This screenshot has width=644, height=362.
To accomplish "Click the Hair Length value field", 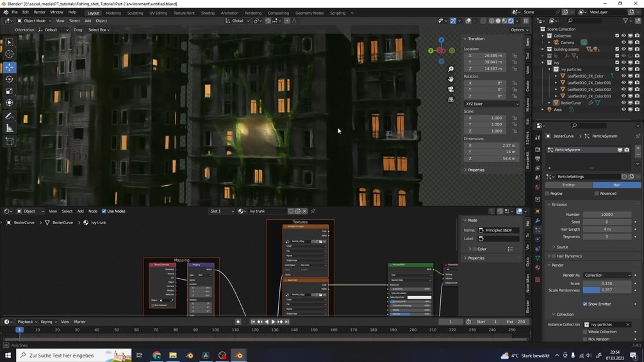I will (x=607, y=229).
